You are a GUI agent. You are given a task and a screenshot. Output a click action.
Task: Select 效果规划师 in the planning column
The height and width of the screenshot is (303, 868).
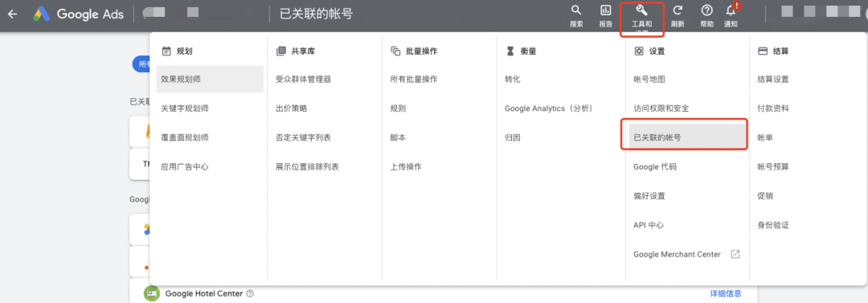coord(210,80)
